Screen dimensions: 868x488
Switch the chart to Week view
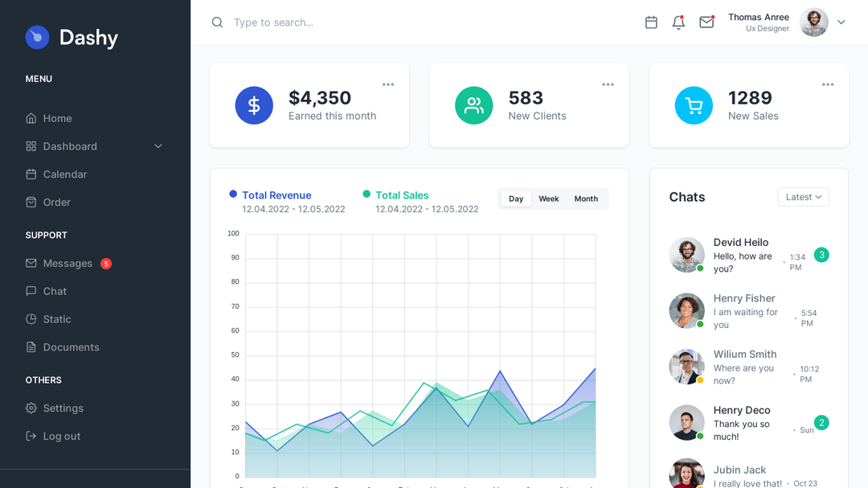[x=549, y=198]
